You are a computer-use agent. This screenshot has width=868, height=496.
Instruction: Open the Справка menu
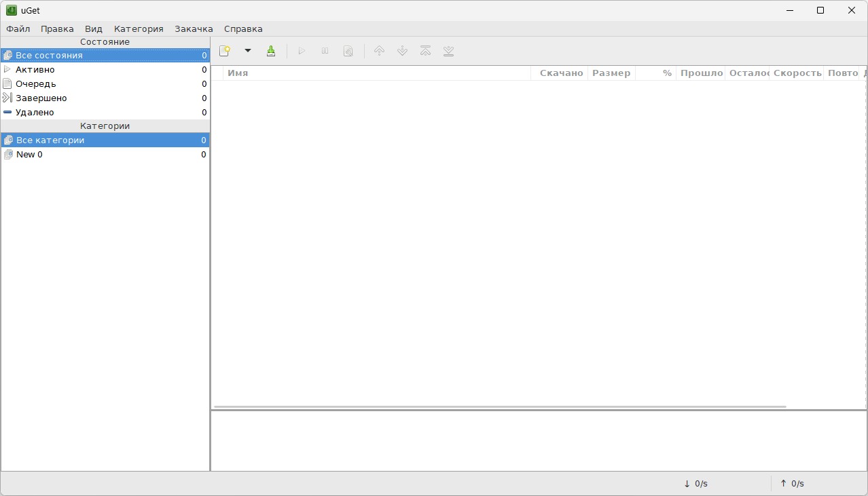point(243,29)
